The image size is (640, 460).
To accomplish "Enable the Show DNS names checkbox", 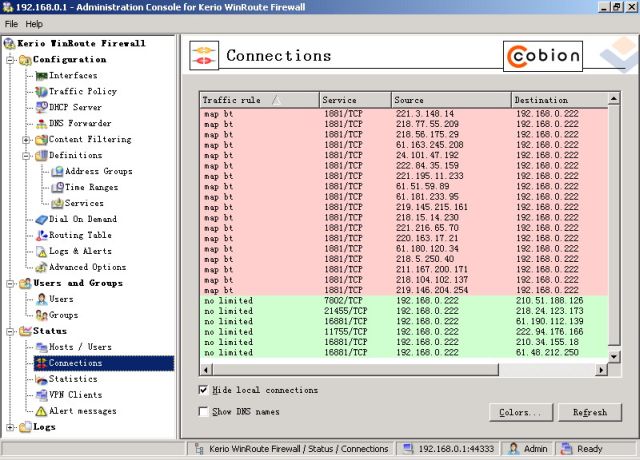I will pos(204,411).
